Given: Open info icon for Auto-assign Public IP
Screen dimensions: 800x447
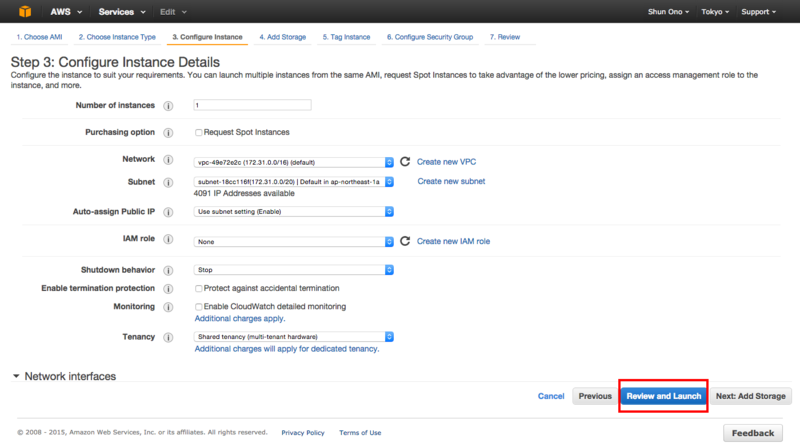Looking at the screenshot, I should [168, 212].
